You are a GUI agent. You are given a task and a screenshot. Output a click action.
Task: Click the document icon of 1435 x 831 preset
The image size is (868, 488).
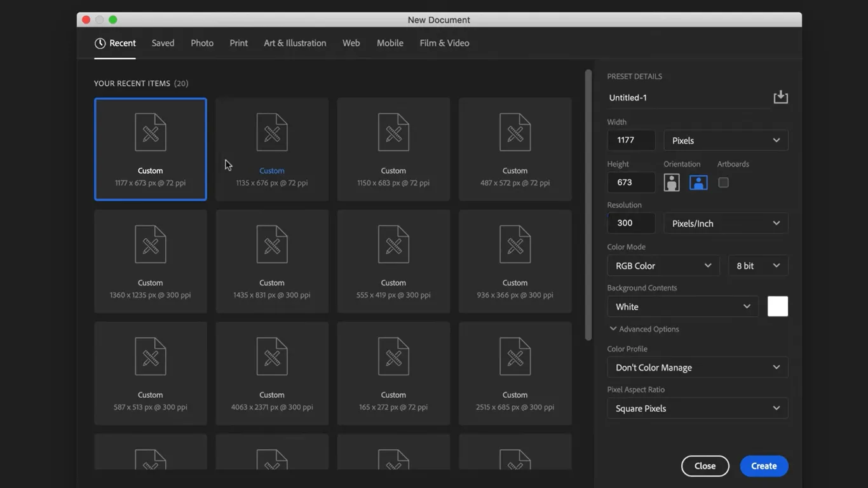(x=272, y=244)
